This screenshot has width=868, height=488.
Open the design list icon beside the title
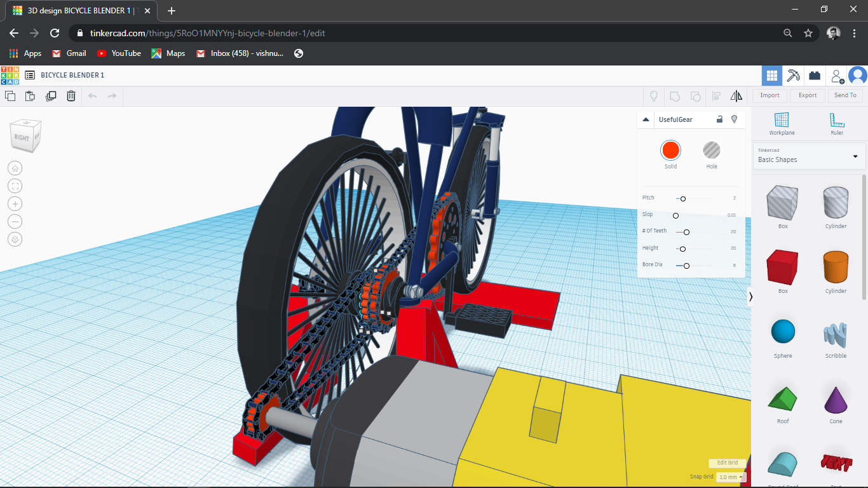(x=30, y=75)
